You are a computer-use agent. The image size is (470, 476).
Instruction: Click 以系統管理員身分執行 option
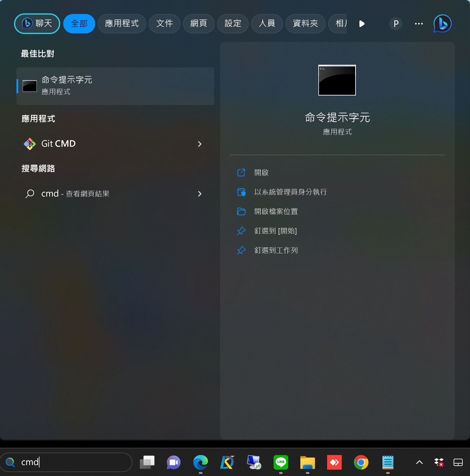[290, 192]
